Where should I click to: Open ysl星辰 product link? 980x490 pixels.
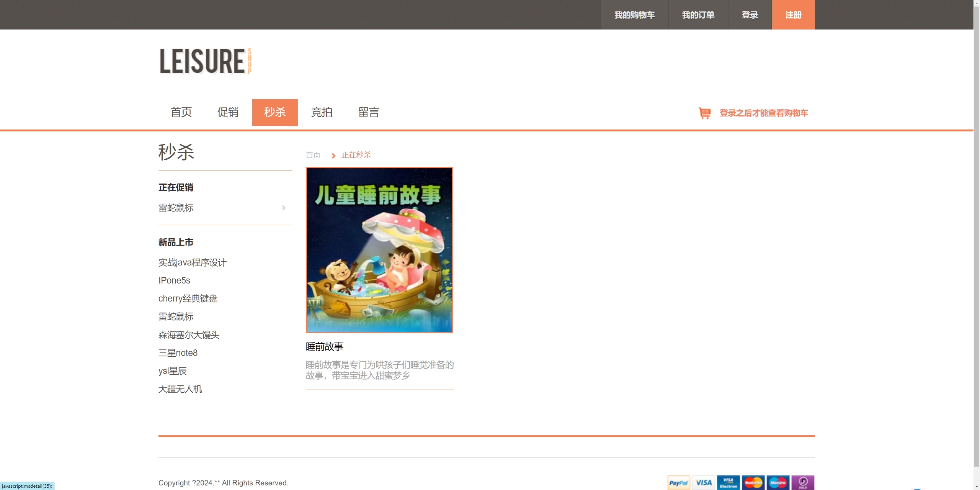[x=173, y=371]
